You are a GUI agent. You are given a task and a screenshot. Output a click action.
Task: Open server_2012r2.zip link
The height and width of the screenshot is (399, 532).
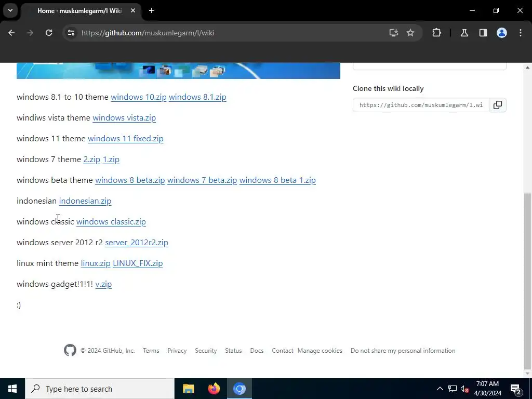(x=137, y=243)
